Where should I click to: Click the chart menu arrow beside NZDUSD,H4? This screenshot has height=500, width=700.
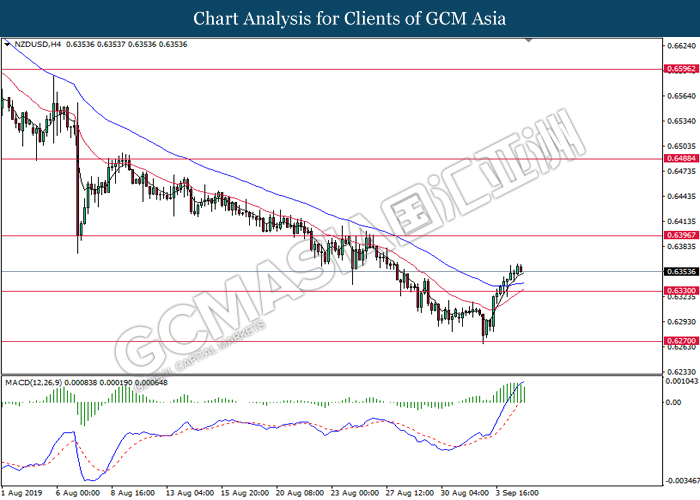click(7, 44)
